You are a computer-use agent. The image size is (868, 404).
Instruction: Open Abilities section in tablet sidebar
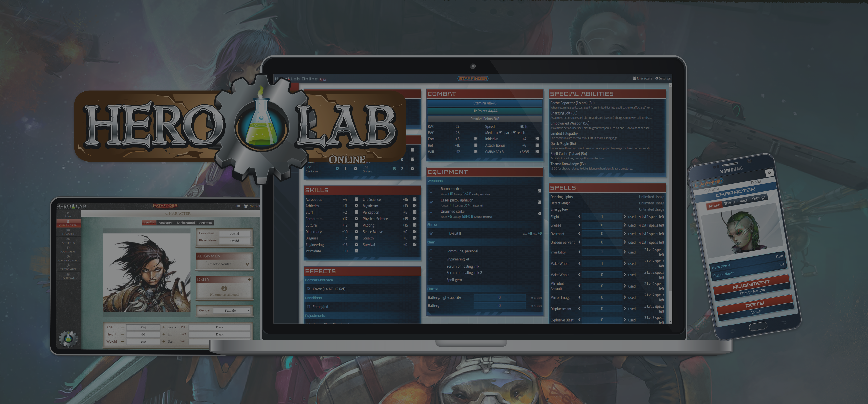[68, 241]
